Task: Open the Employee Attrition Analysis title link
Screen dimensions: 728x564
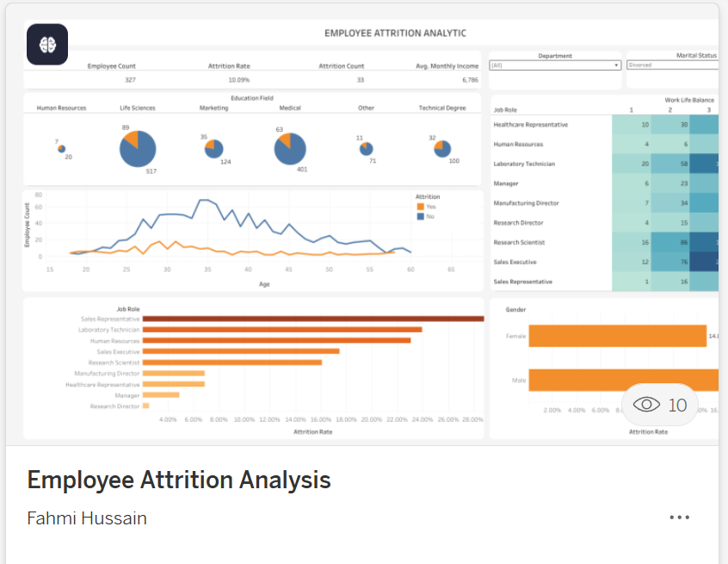Action: [179, 480]
